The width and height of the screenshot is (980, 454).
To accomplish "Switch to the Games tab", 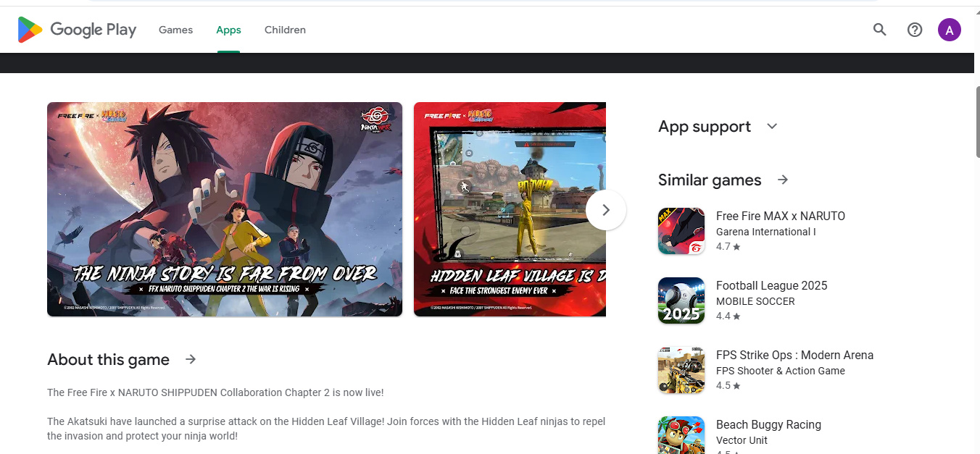I will click(x=175, y=30).
